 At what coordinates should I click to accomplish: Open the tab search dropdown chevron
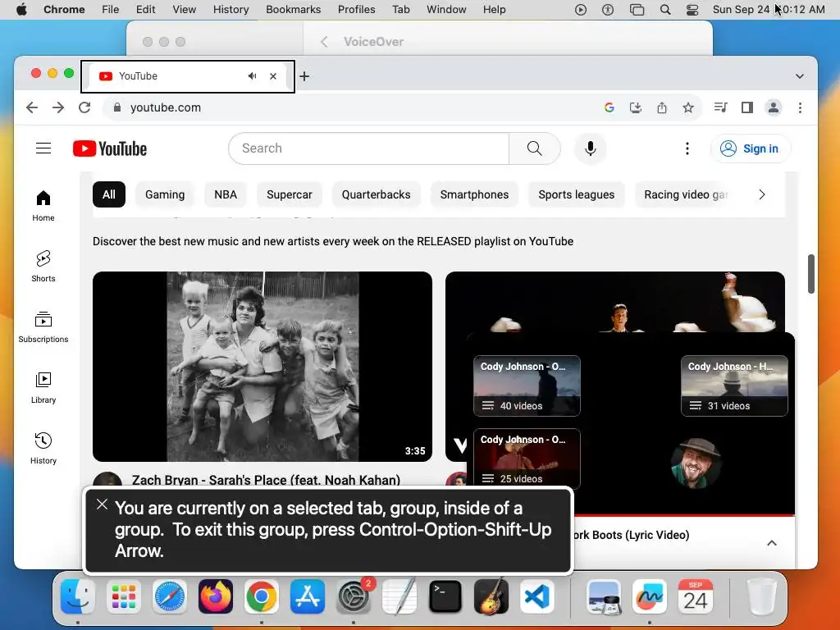pos(799,76)
